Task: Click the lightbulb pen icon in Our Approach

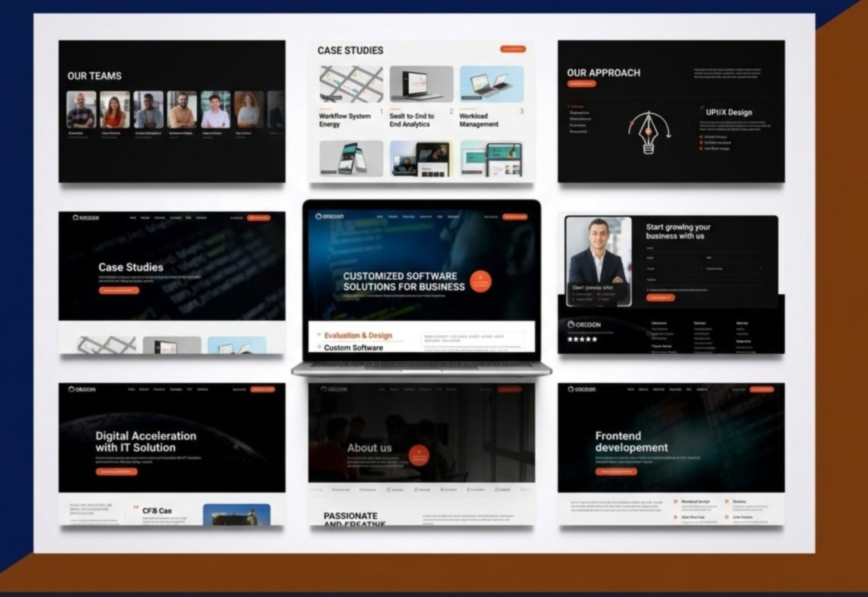Action: [649, 132]
